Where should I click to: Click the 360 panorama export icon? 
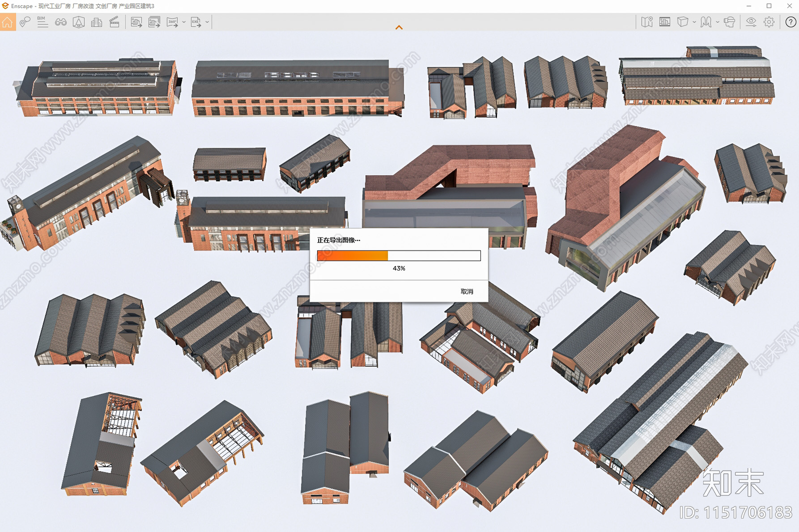tap(172, 22)
